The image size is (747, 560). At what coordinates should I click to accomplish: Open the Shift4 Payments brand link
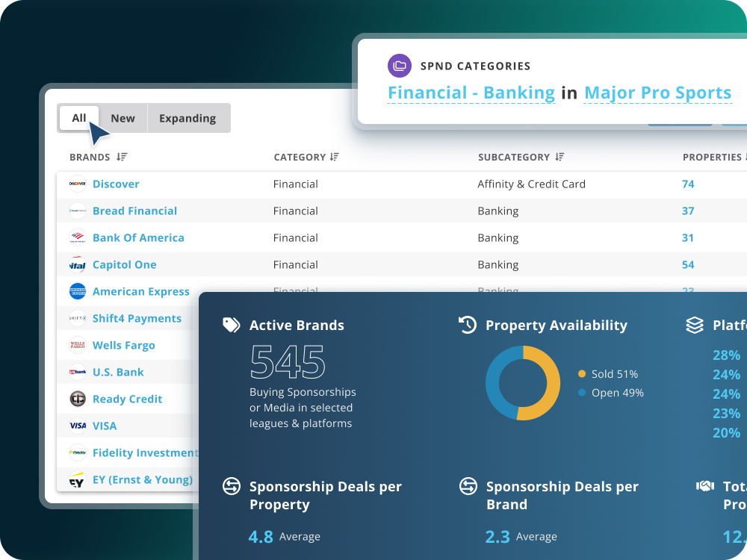[137, 318]
